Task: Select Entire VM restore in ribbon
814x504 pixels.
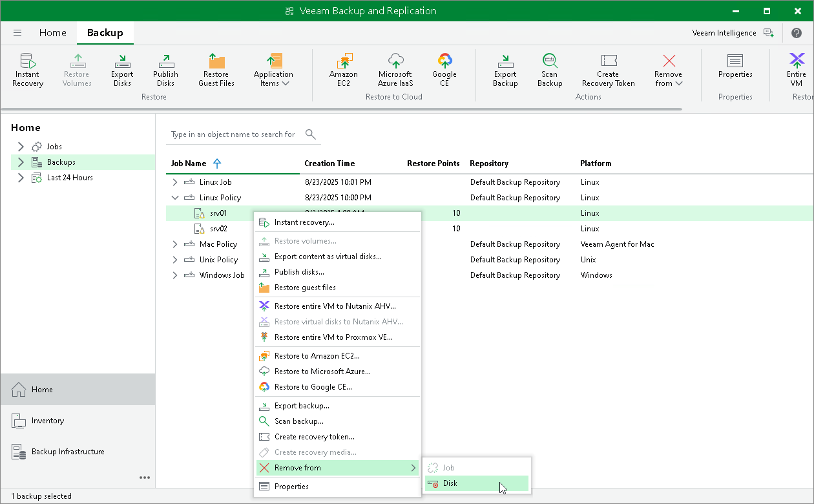Action: click(x=797, y=70)
